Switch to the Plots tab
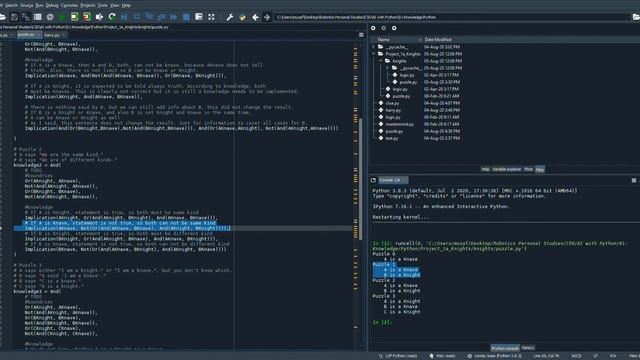This screenshot has width=640, height=360. 528,169
